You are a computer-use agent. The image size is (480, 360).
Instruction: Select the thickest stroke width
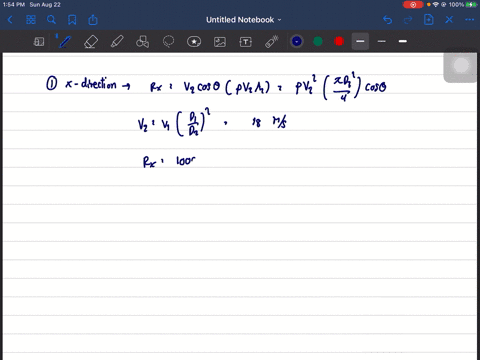[403, 41]
